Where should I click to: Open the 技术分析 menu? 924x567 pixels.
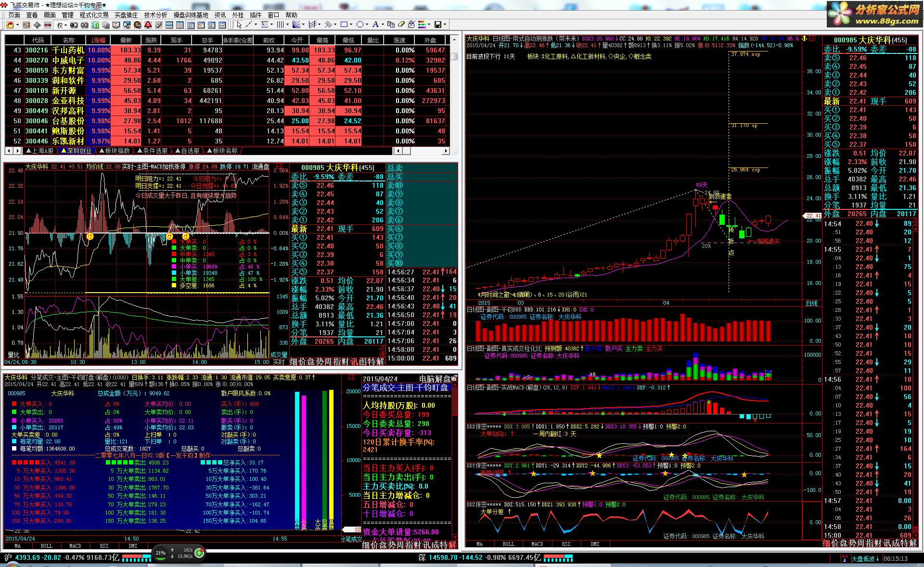[x=155, y=15]
